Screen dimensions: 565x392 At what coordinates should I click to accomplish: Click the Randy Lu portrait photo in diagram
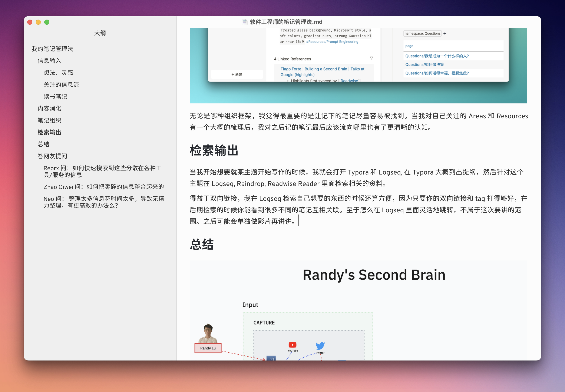tap(208, 333)
